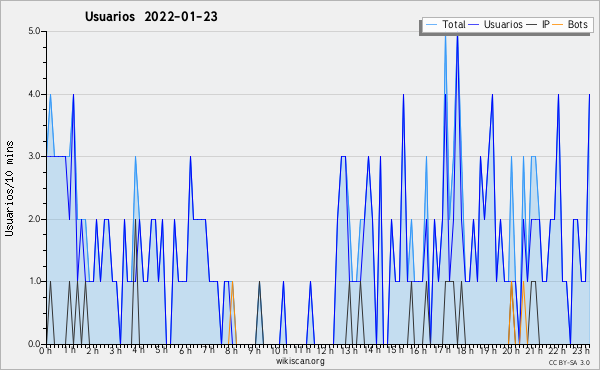
Task: Click the '22 h' x-axis label
Action: 557,350
